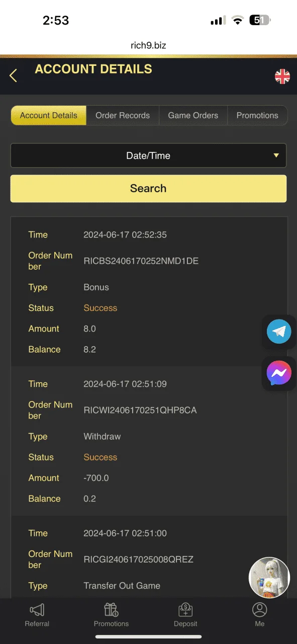Tap the floating girl avatar bubble

click(x=269, y=578)
